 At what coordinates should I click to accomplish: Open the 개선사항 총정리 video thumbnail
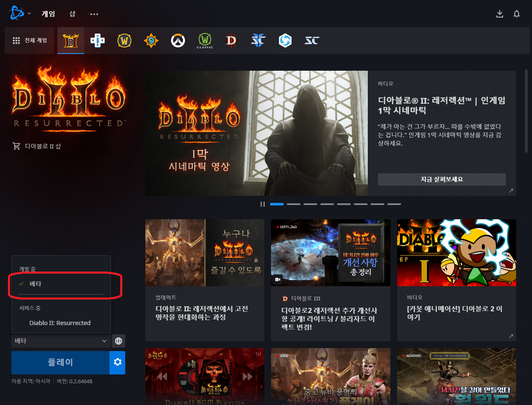[x=331, y=253]
